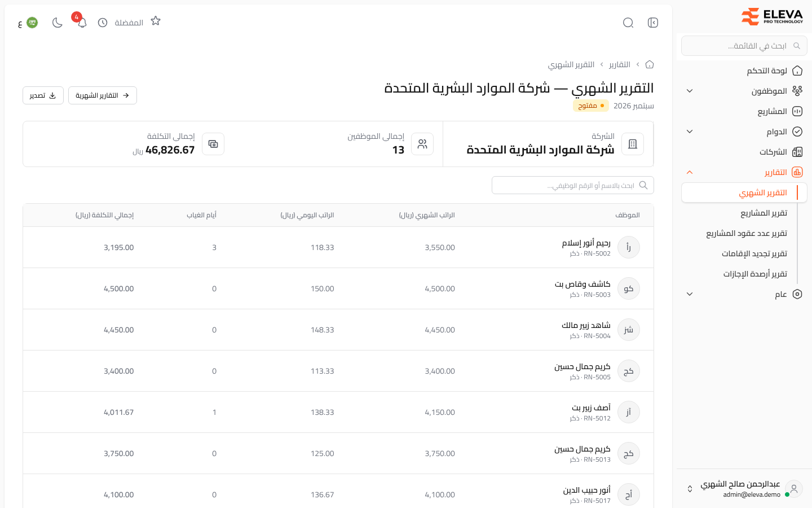Click the ELEVA Pro Technology logo
This screenshot has width=812, height=508.
(772, 16)
